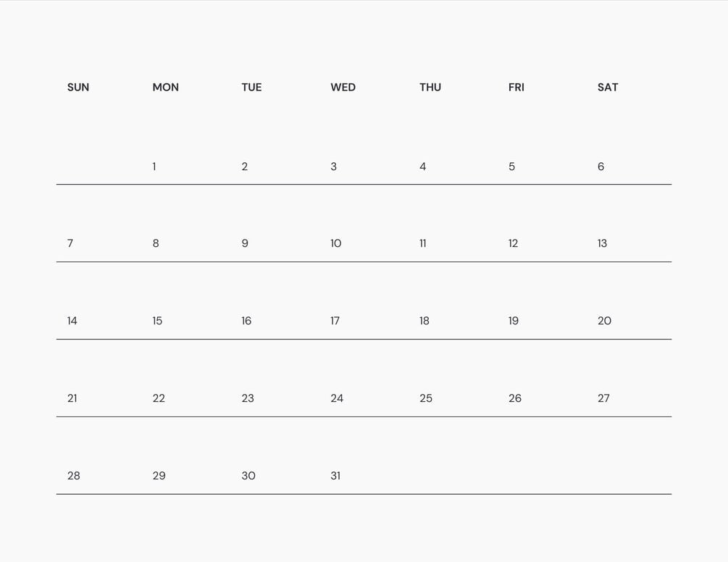
Task: Pick date 9 under Tuesday
Action: coord(245,243)
